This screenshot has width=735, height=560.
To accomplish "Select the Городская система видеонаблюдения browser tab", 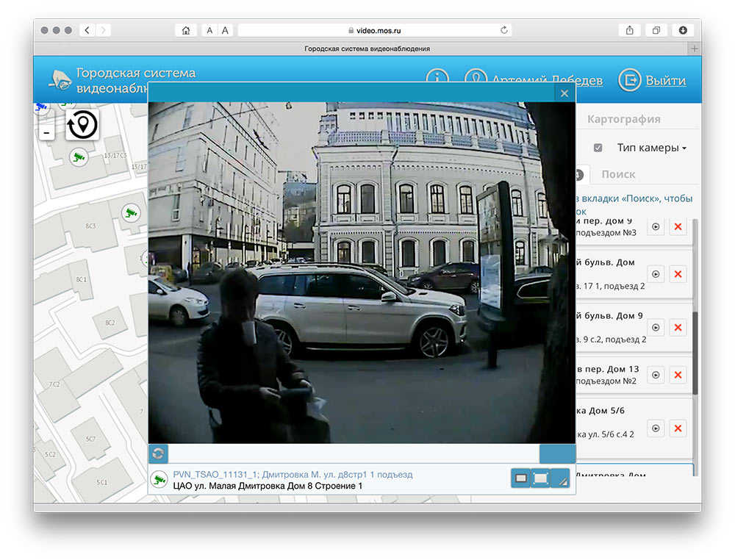I will [367, 49].
